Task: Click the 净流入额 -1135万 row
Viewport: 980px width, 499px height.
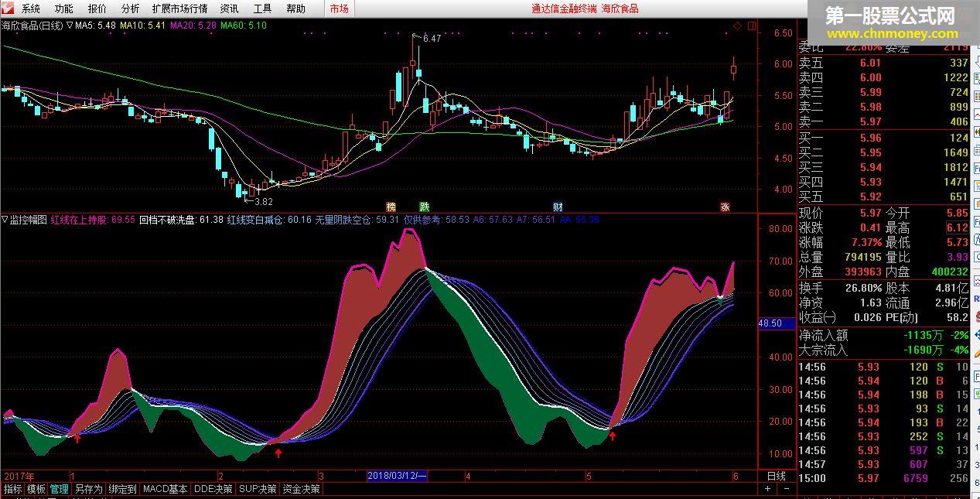Action: pyautogui.click(x=883, y=335)
